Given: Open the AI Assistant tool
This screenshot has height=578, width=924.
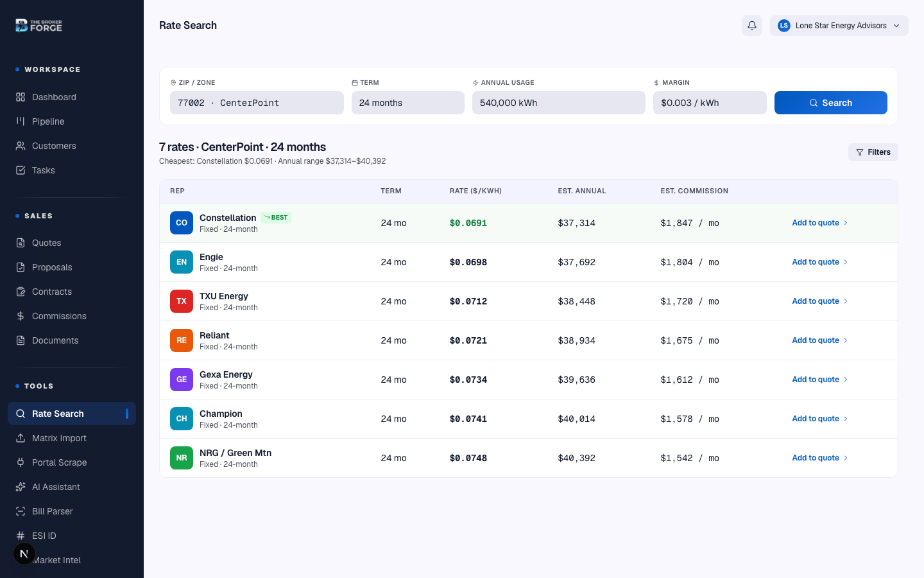Looking at the screenshot, I should point(72,487).
